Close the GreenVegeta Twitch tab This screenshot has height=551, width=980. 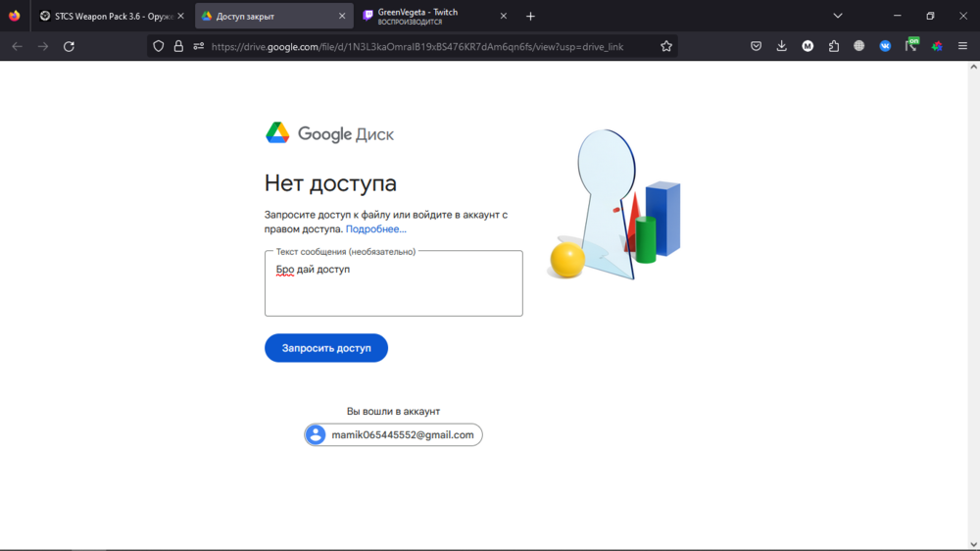click(x=504, y=16)
